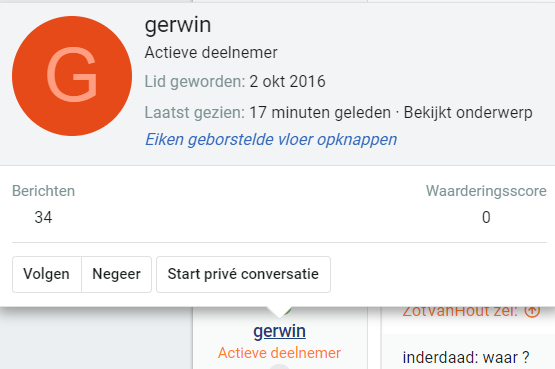Click the Actieve deelnemer title in the profile card
This screenshot has width=555, height=369.
click(211, 53)
